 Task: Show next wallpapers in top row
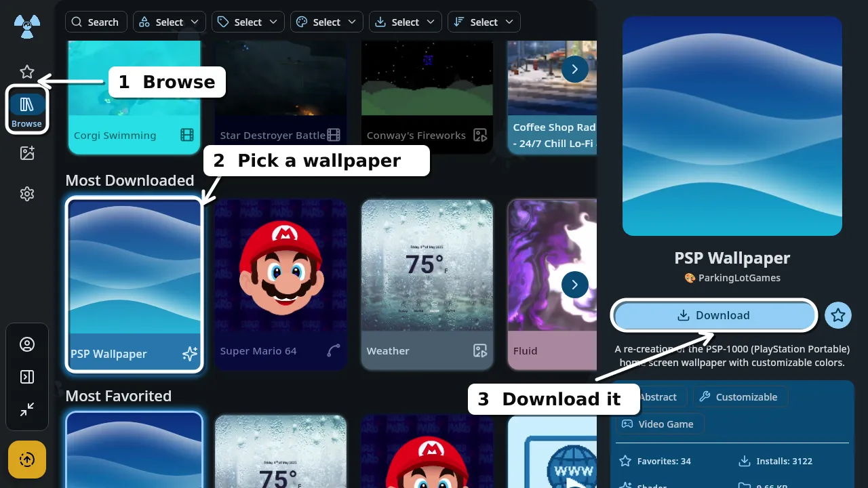point(575,69)
